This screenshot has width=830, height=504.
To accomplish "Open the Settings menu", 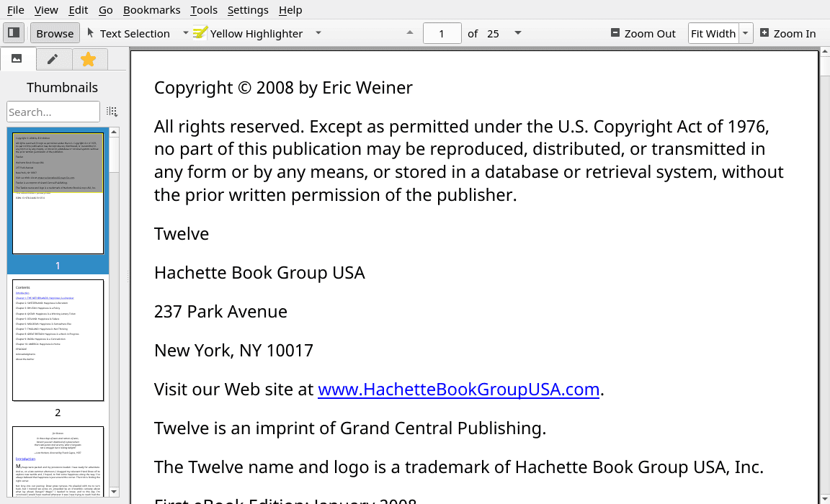I will 248,10.
